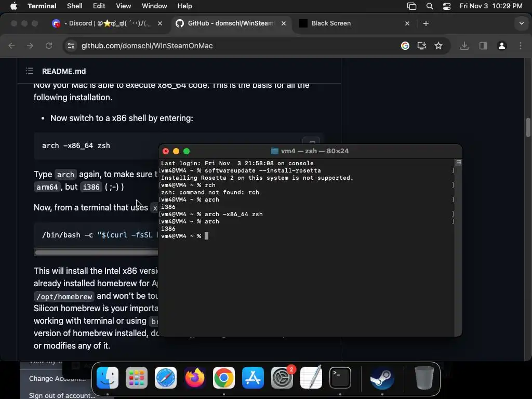Close the Discord browser tab

(160, 23)
